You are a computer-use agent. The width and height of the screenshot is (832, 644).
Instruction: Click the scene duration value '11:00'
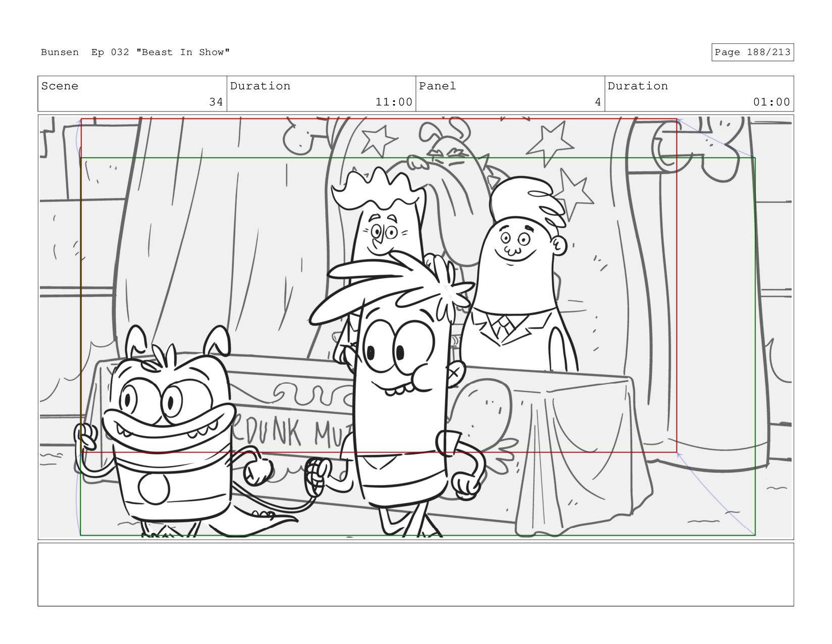[x=394, y=102]
